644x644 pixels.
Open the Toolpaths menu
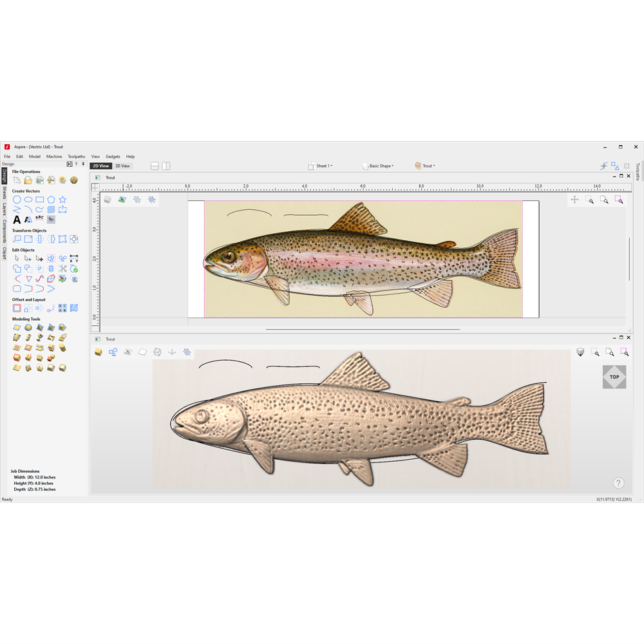77,156
